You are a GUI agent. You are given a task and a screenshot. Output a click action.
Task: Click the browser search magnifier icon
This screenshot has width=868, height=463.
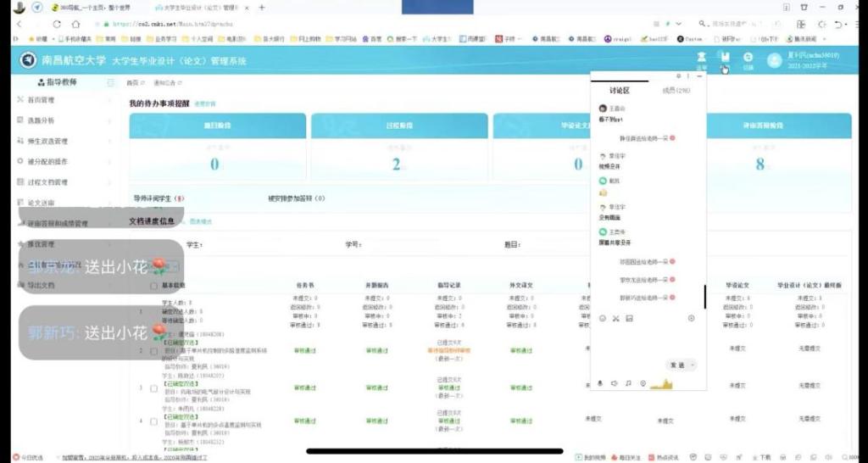pos(702,24)
